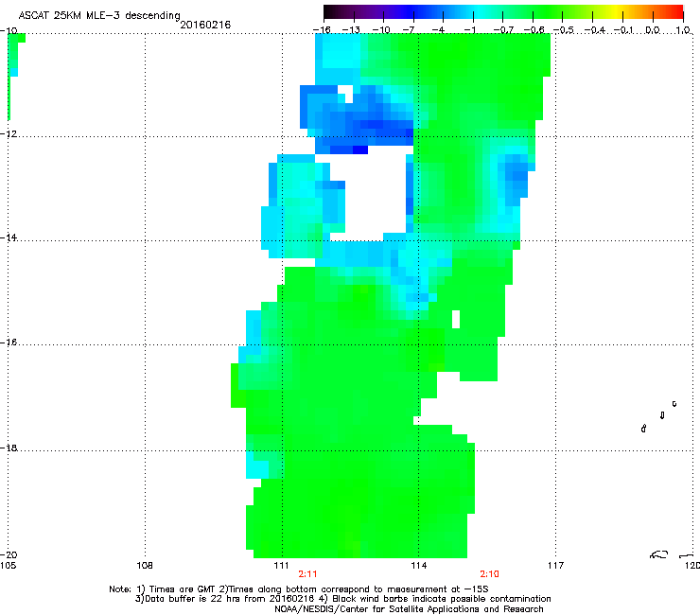
Task: Click the red swath time '2:11'
Action: click(307, 574)
